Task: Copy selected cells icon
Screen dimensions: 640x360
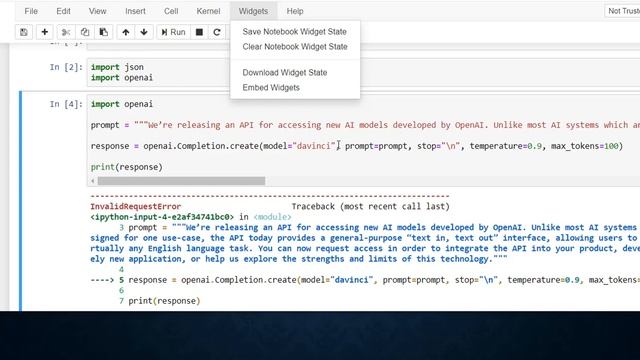Action: [84, 32]
